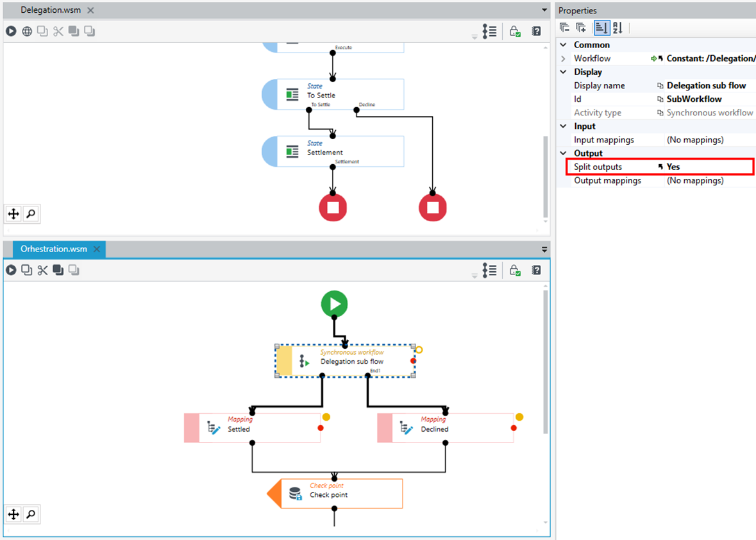Image resolution: width=756 pixels, height=540 pixels.
Task: Toggle the Split outputs value Yes
Action: pos(673,167)
